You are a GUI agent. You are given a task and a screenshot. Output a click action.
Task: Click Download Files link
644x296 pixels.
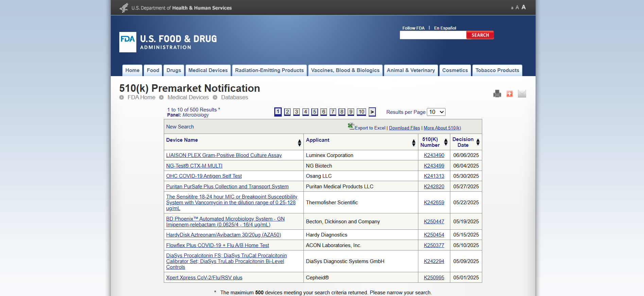[x=404, y=128]
